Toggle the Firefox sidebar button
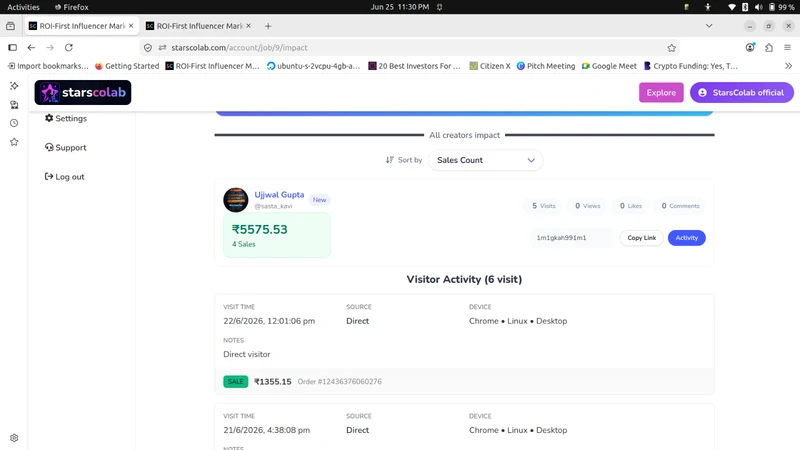Screen dimensions: 800x450 pos(13,47)
